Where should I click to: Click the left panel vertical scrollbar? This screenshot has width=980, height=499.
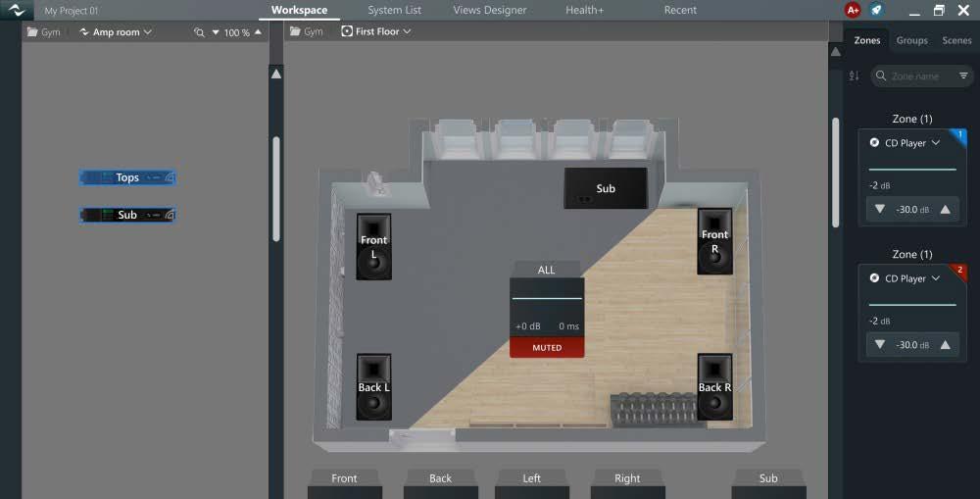276,189
